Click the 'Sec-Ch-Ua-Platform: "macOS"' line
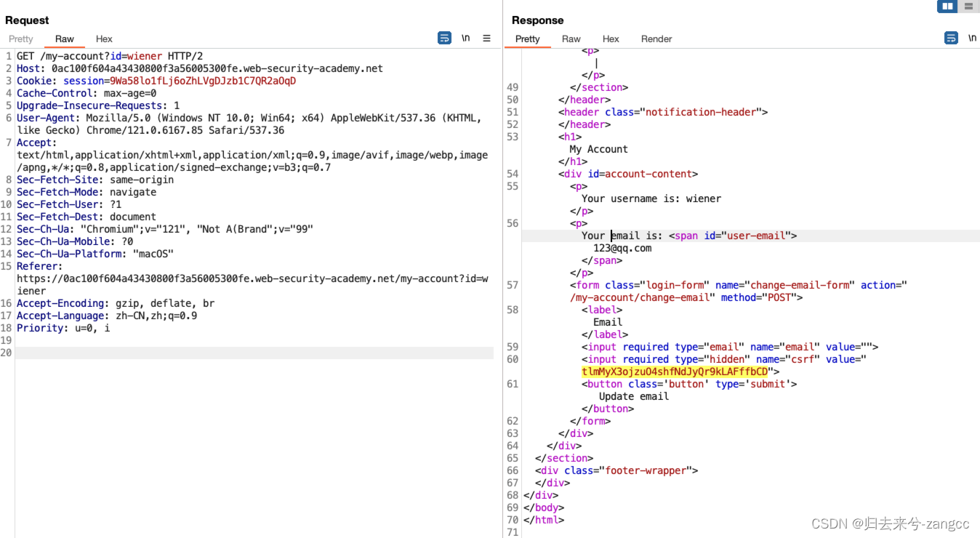The image size is (980, 538). pyautogui.click(x=95, y=254)
